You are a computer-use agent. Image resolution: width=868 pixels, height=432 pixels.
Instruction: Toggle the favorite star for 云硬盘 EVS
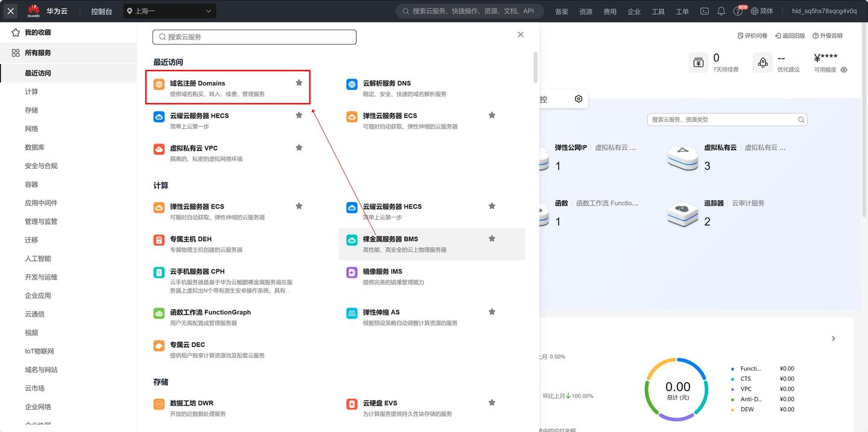click(492, 402)
